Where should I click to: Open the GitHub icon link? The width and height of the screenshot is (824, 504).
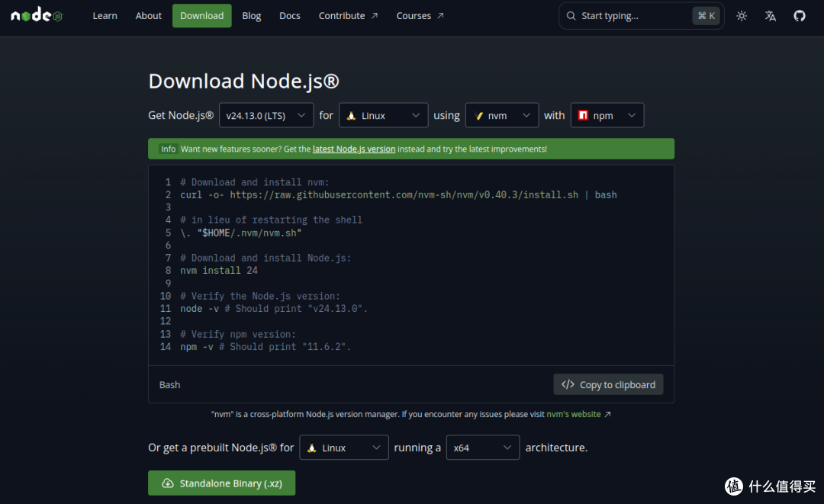[x=800, y=16]
